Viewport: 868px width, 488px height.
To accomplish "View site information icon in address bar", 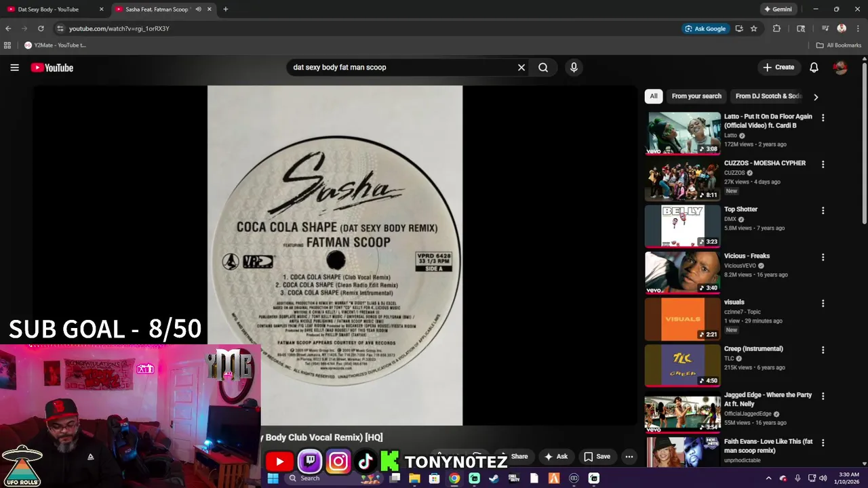I will (x=60, y=28).
